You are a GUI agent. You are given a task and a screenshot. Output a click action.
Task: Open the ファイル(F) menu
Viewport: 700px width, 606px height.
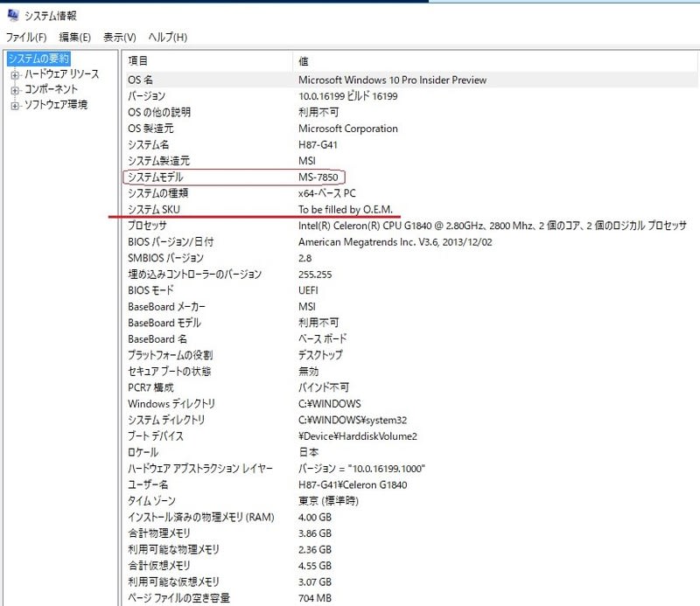point(26,37)
